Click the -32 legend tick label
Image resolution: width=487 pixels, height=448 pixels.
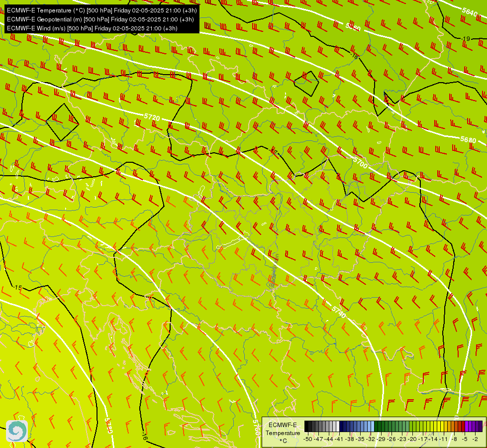[371, 439]
